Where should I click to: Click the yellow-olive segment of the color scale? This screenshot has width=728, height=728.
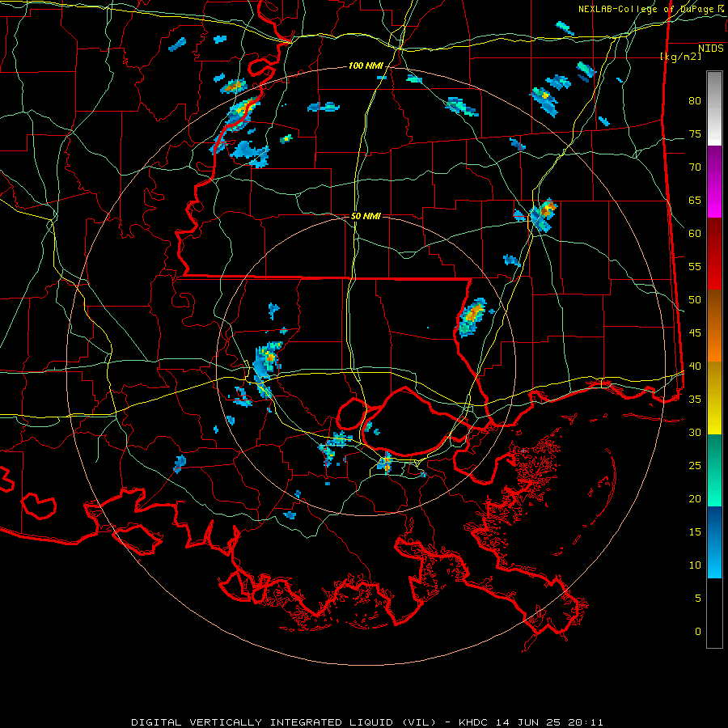tap(714, 398)
